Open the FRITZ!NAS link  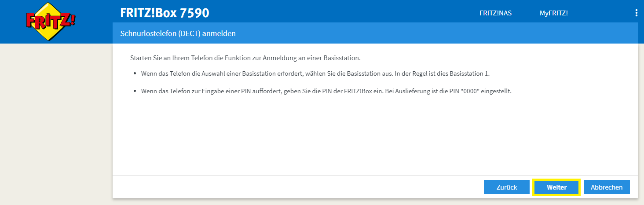pos(495,13)
